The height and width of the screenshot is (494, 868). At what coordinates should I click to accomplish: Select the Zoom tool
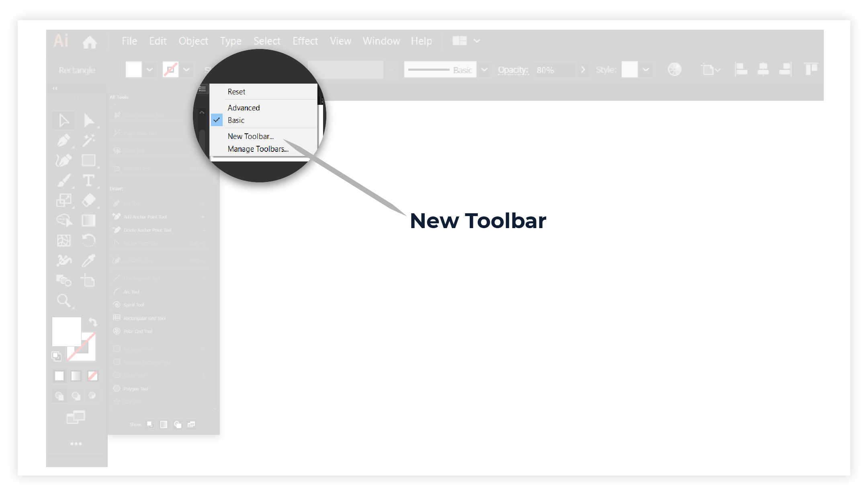point(64,300)
